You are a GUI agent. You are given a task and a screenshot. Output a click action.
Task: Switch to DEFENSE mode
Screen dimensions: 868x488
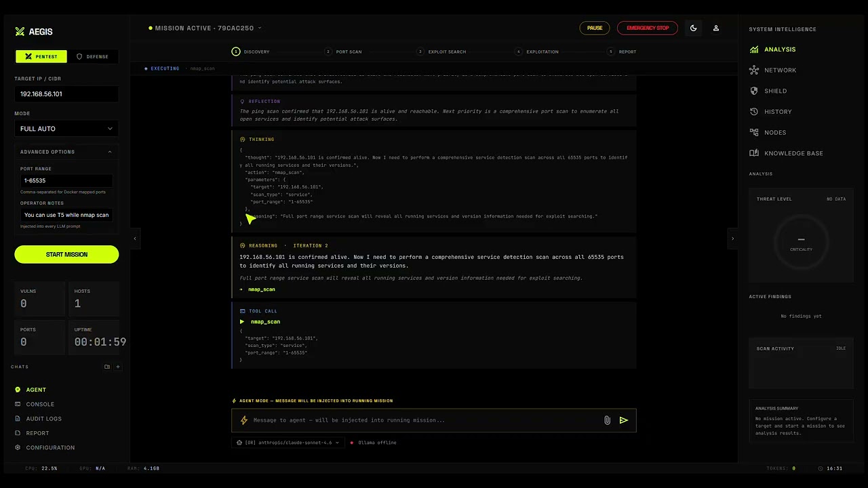[x=92, y=56]
